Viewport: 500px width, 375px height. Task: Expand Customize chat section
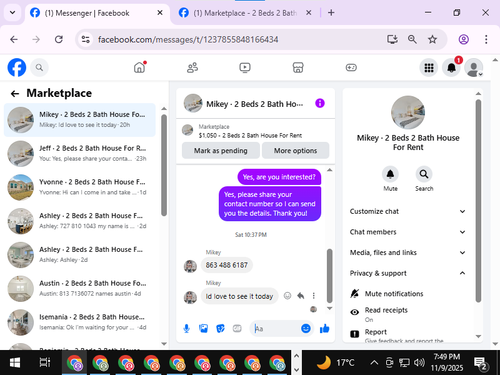click(x=407, y=211)
